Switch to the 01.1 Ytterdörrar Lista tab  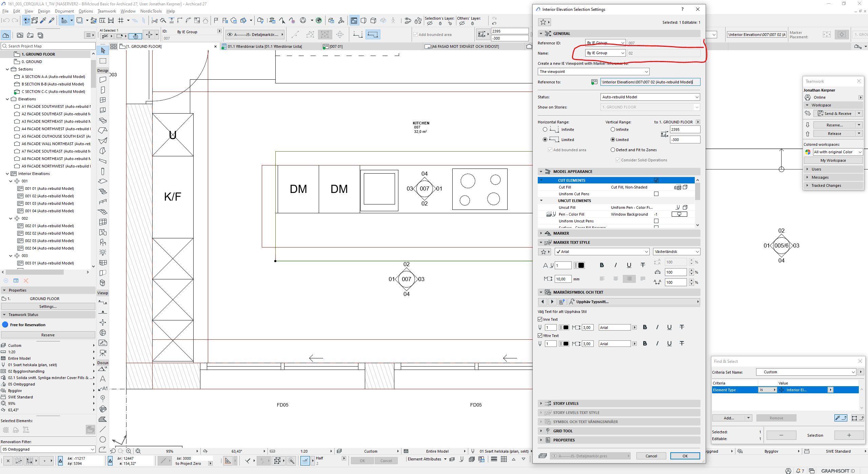(264, 46)
